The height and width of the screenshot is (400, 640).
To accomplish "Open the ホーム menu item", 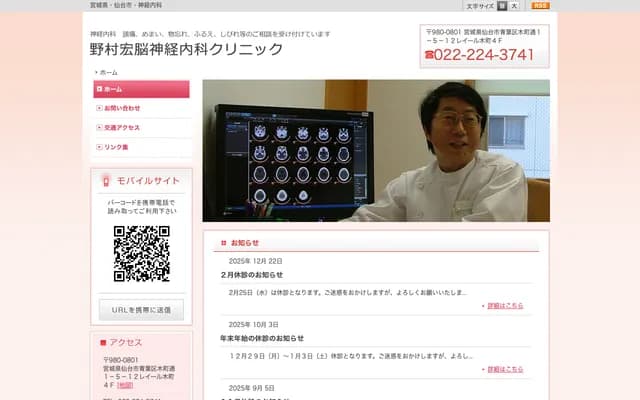I will pos(141,89).
